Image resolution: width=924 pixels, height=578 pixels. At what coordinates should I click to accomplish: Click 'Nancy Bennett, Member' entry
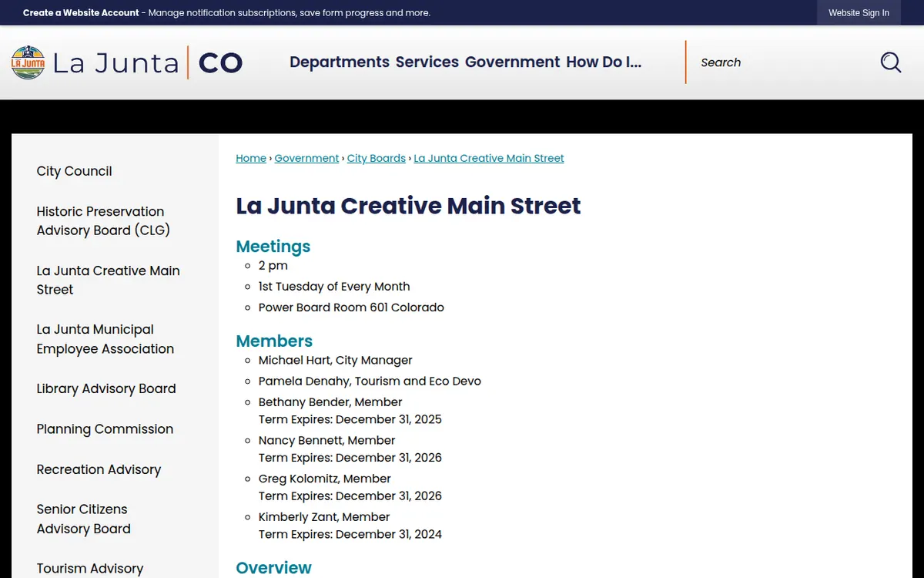327,441
